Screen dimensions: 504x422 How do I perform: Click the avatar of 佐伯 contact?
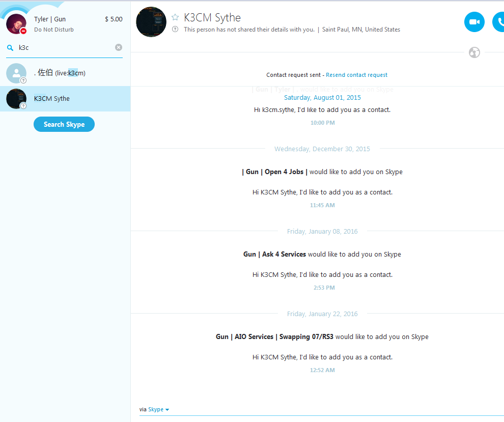[x=16, y=73]
